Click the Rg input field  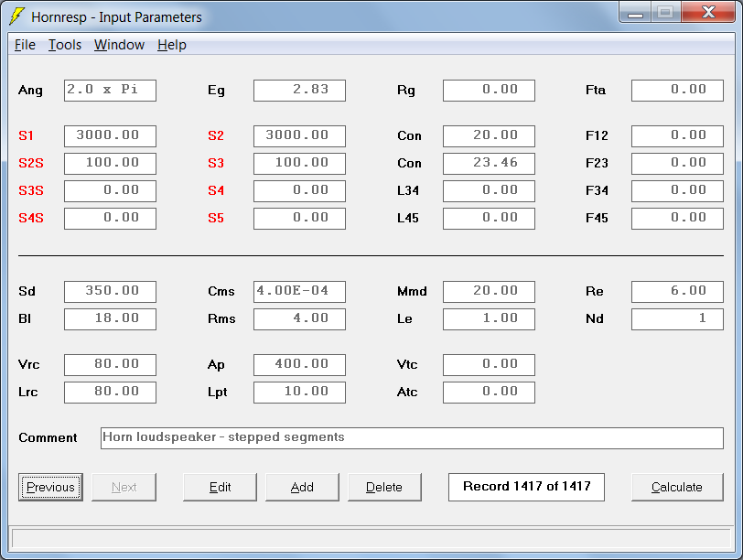(x=489, y=90)
